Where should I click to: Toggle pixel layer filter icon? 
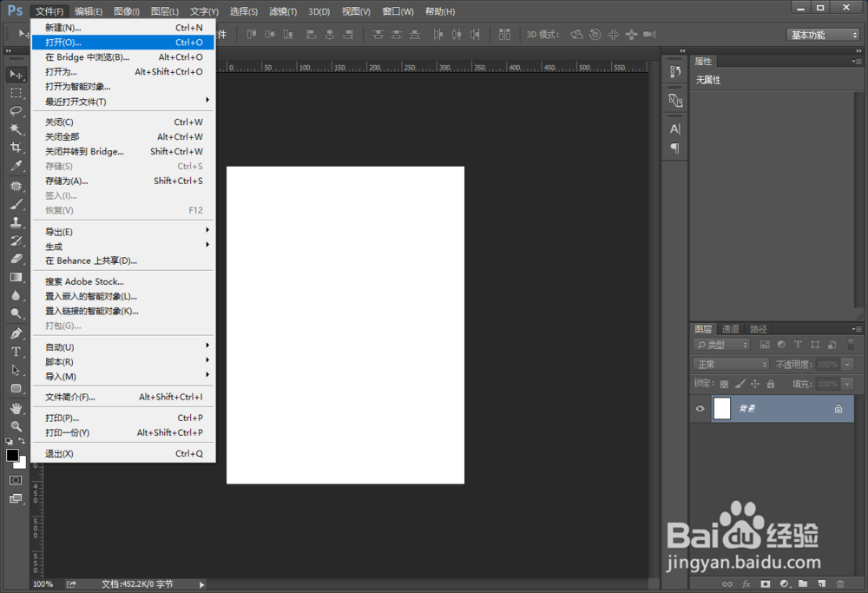765,345
